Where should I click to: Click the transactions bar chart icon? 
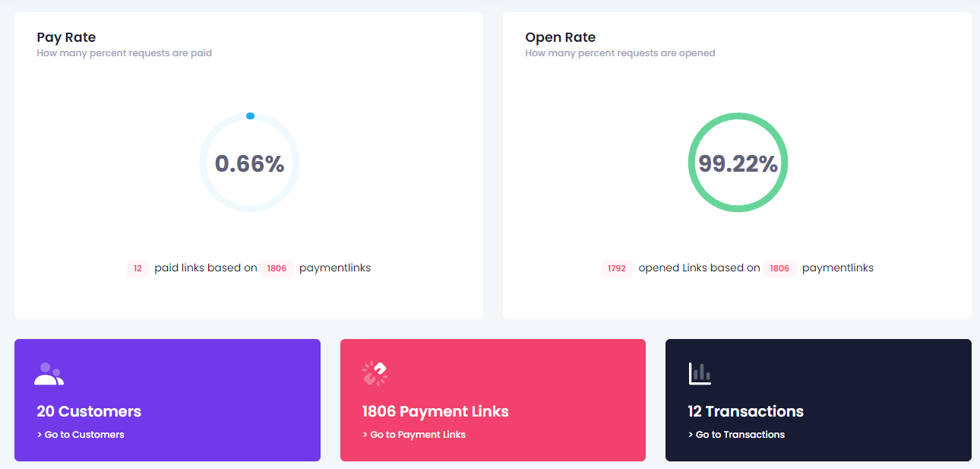[700, 373]
